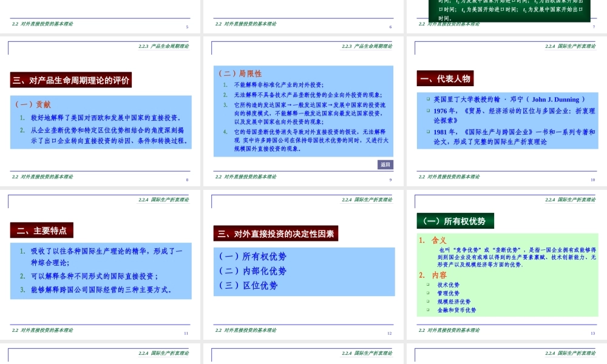Click the header 2.2.3 产品生命周期理论 on slide 8
The height and width of the screenshot is (364, 607).
point(164,46)
